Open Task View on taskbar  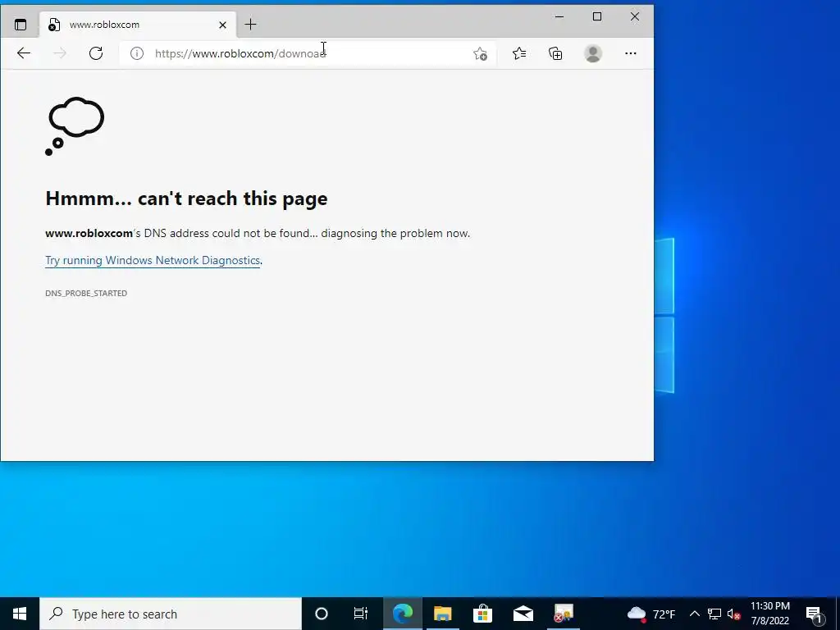pyautogui.click(x=361, y=614)
